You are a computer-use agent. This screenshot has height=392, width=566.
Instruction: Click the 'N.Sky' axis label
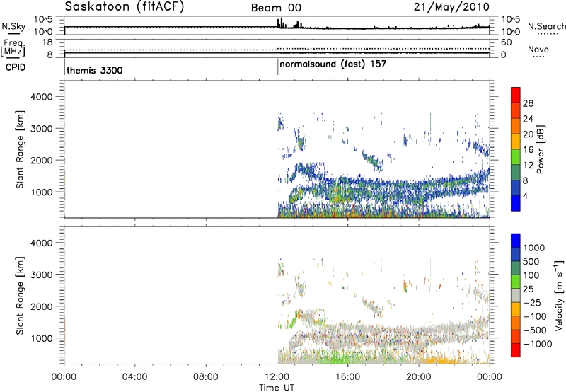(13, 26)
